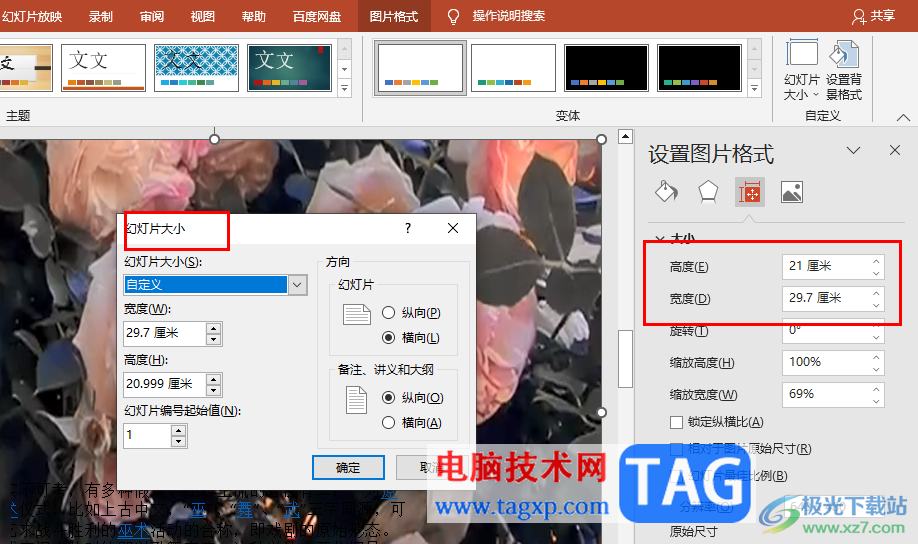The width and height of the screenshot is (918, 544).
Task: Click the Slide Size ribbon button
Action: [x=801, y=70]
